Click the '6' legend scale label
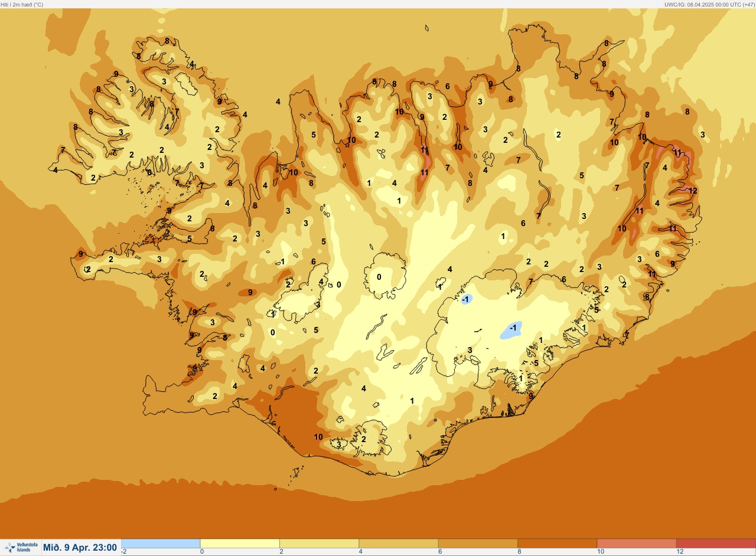 440,551
